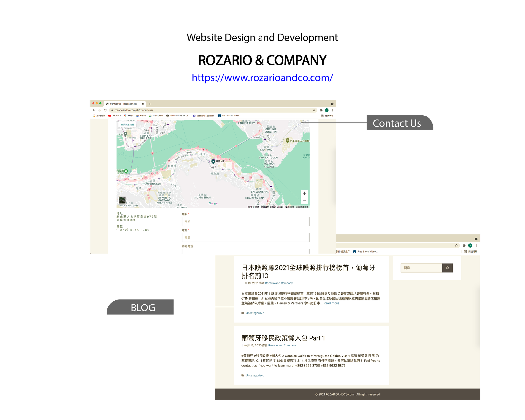This screenshot has width=525, height=420.
Task: Open the rozarioandco.com website link
Action: click(x=262, y=78)
